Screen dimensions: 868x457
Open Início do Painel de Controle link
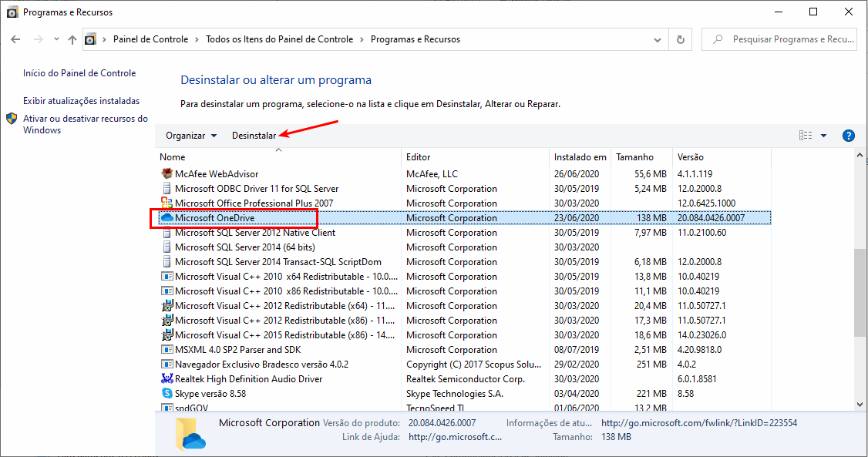click(x=79, y=73)
